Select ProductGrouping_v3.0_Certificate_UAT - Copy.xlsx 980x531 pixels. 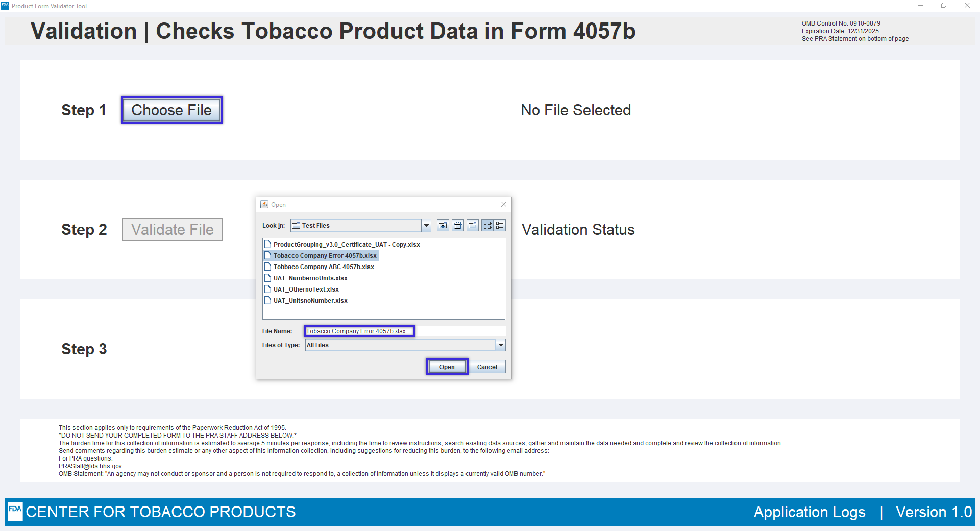[x=347, y=245]
